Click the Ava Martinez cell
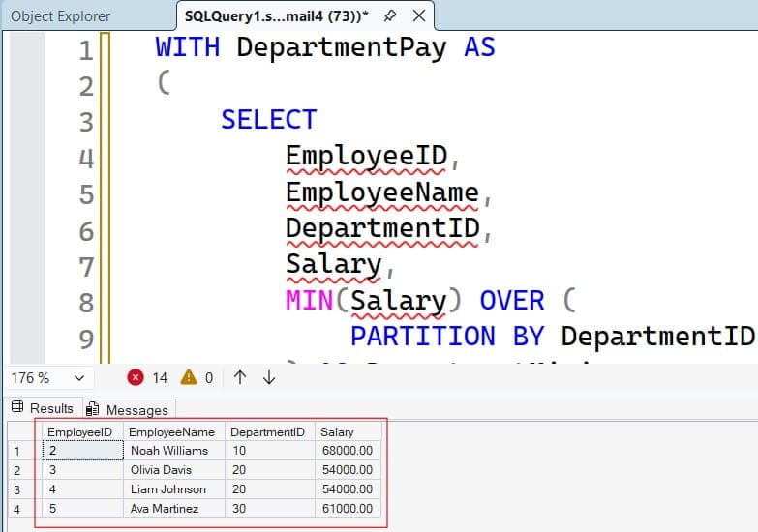The image size is (758, 532). click(x=174, y=509)
